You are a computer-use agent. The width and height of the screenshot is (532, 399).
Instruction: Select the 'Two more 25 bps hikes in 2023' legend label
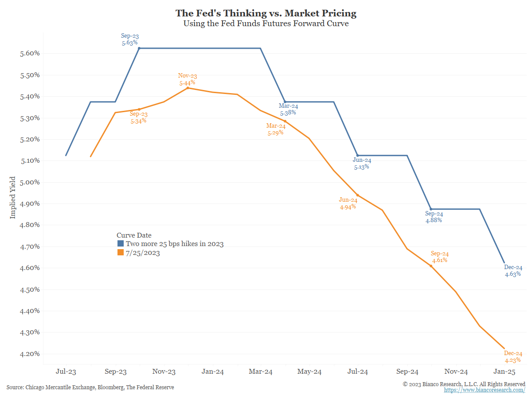pyautogui.click(x=175, y=244)
